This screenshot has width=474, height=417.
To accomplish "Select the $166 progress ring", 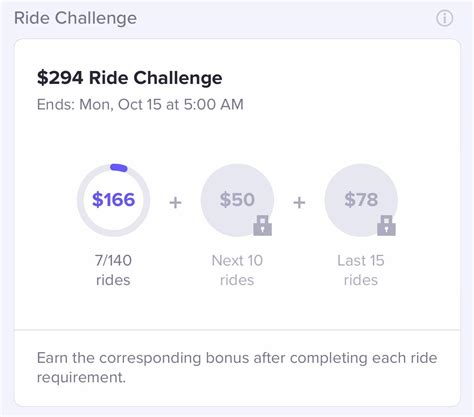I will coord(113,200).
